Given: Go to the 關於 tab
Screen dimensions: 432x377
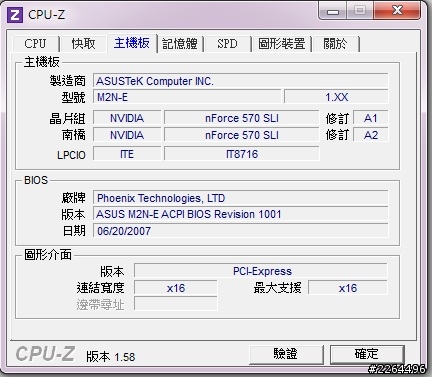Looking at the screenshot, I should [x=336, y=44].
